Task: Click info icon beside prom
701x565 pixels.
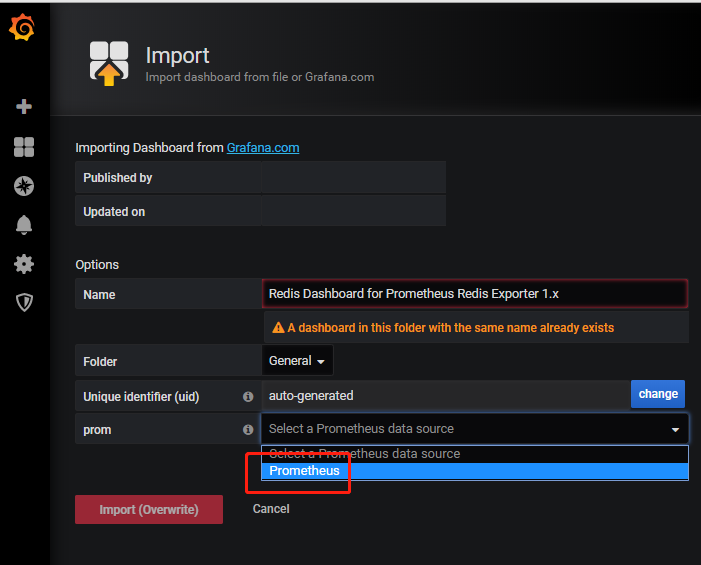Action: pyautogui.click(x=248, y=430)
